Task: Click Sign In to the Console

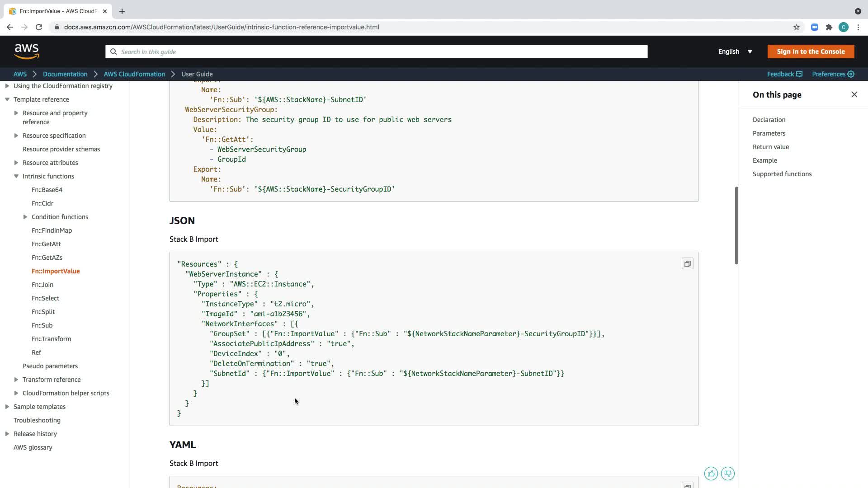Action: click(810, 52)
